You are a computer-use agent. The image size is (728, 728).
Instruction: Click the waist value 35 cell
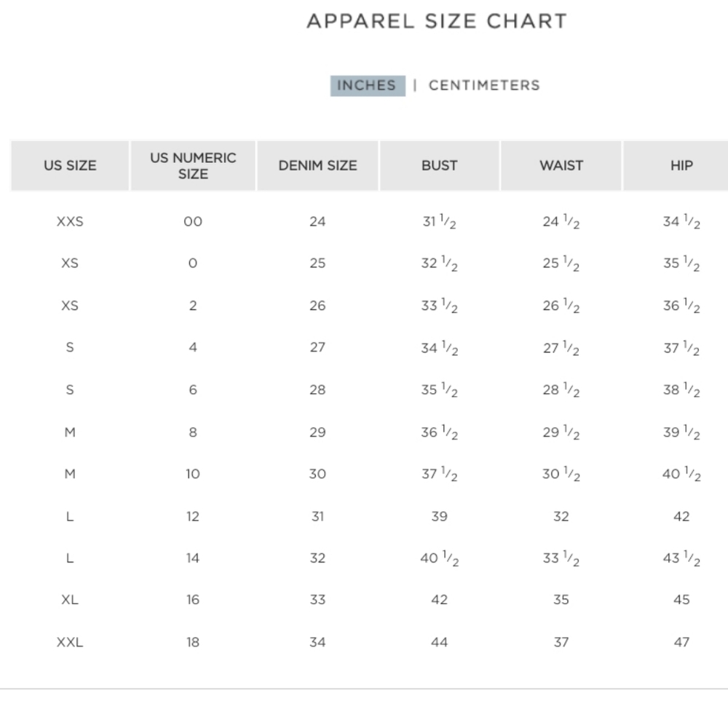pos(561,600)
